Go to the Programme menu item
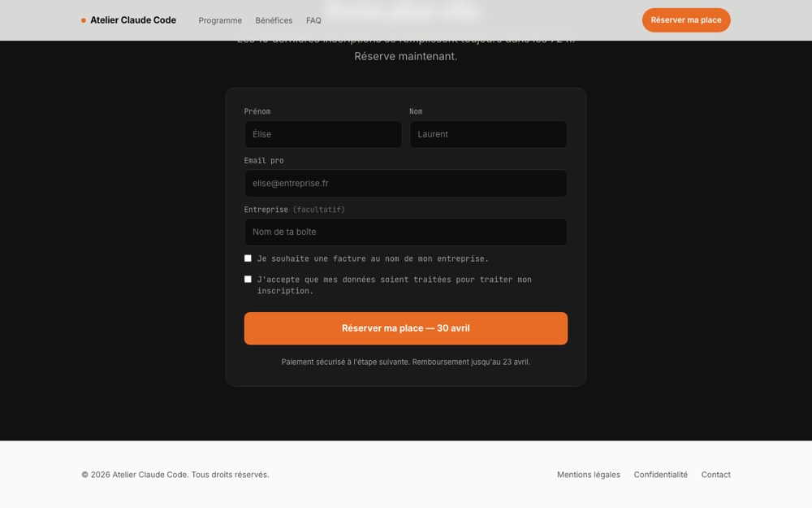This screenshot has height=508, width=812. (220, 20)
